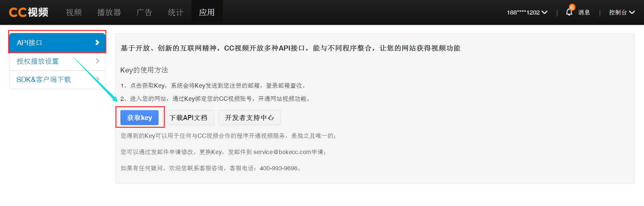This screenshot has height=206, width=644.
Task: Open the SDK&客户端下载 sidebar link
Action: tap(44, 80)
